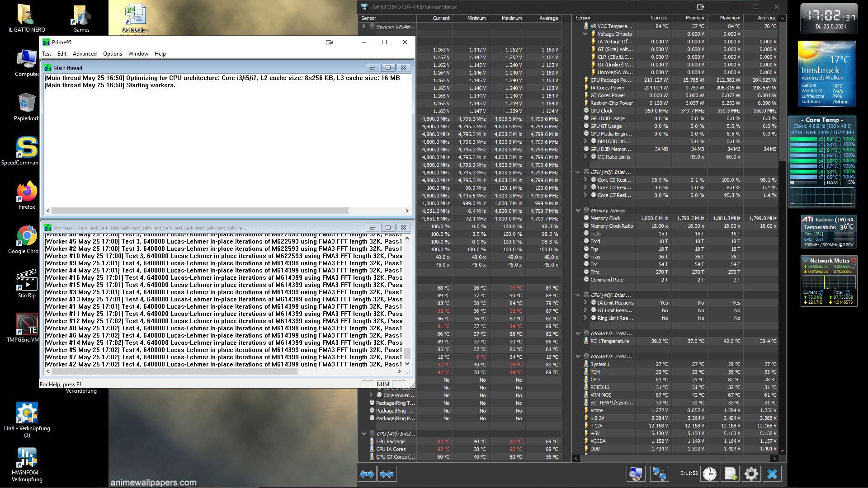Screen dimensions: 868x488
Task: Select the Memory Clock Ratio row
Action: 676,226
